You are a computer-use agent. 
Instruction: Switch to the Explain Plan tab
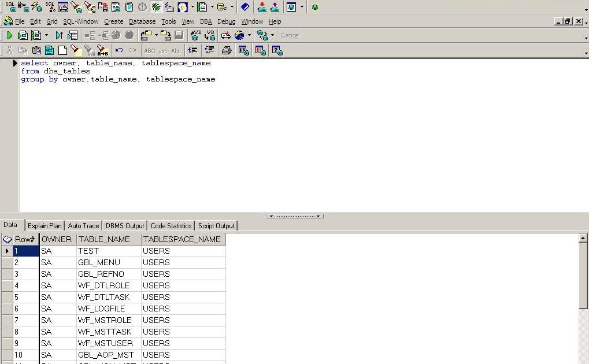45,225
